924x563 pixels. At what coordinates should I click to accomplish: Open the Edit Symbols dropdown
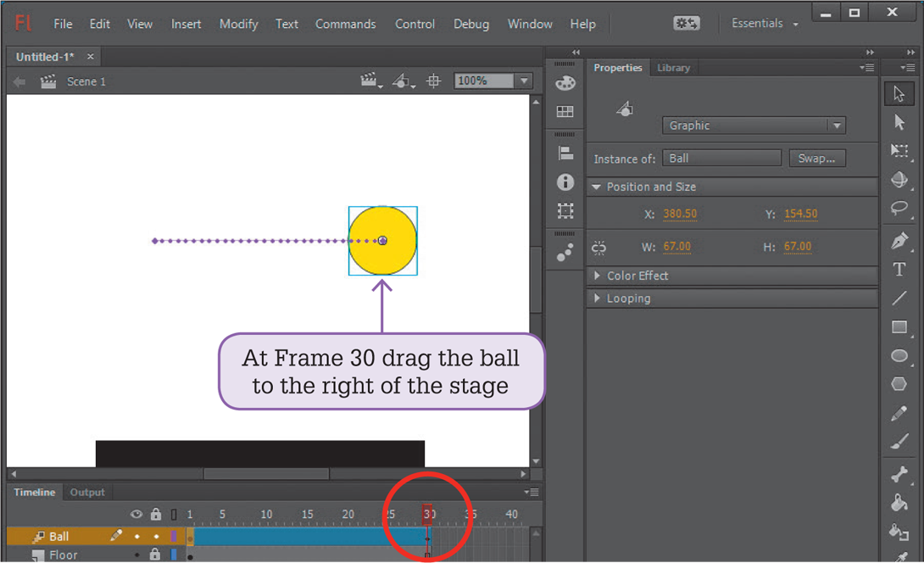pos(403,81)
